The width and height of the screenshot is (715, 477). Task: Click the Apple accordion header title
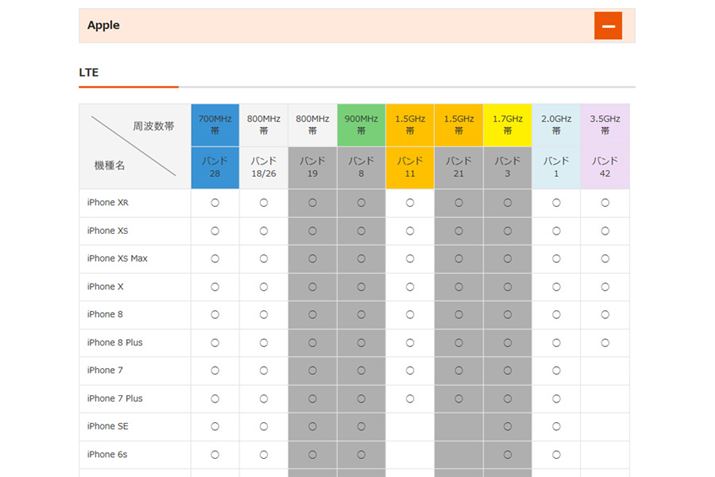[103, 26]
